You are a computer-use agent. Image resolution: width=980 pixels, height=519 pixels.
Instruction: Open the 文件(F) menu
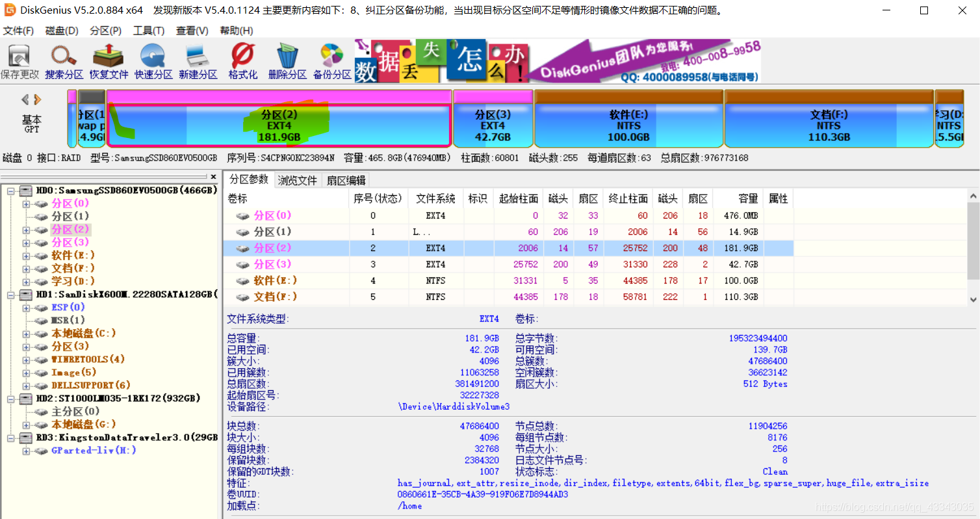(x=19, y=31)
